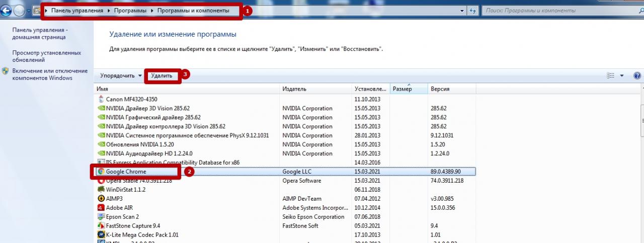Image resolution: width=644 pixels, height=243 pixels.
Task: Sort by the Издатель column header
Action: pos(316,89)
